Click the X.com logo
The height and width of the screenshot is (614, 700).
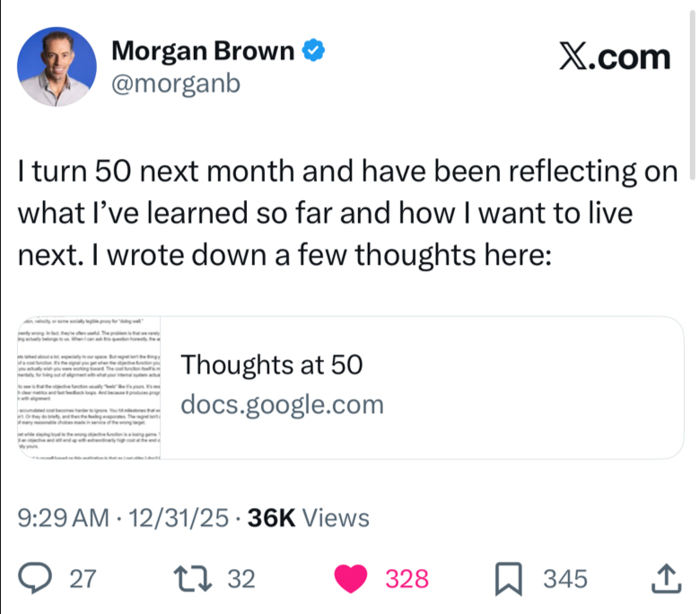coord(615,57)
